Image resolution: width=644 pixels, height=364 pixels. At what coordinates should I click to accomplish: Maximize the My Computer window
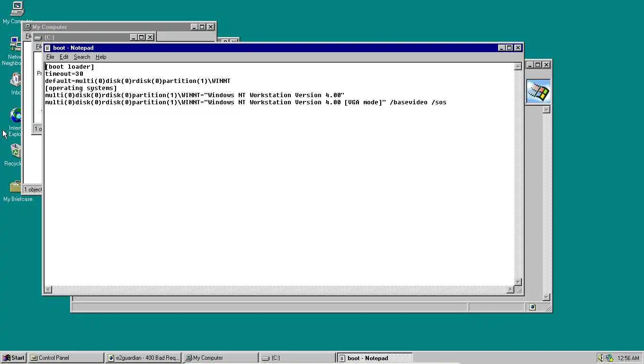(x=202, y=27)
